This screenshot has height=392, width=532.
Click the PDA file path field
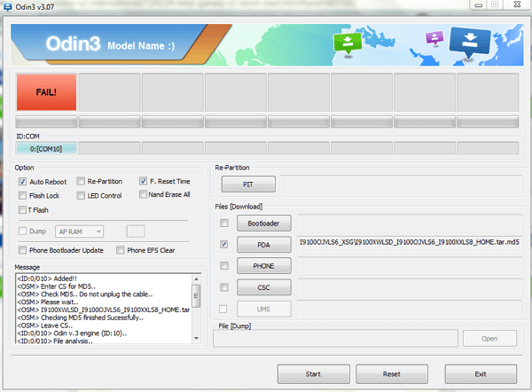pyautogui.click(x=410, y=245)
